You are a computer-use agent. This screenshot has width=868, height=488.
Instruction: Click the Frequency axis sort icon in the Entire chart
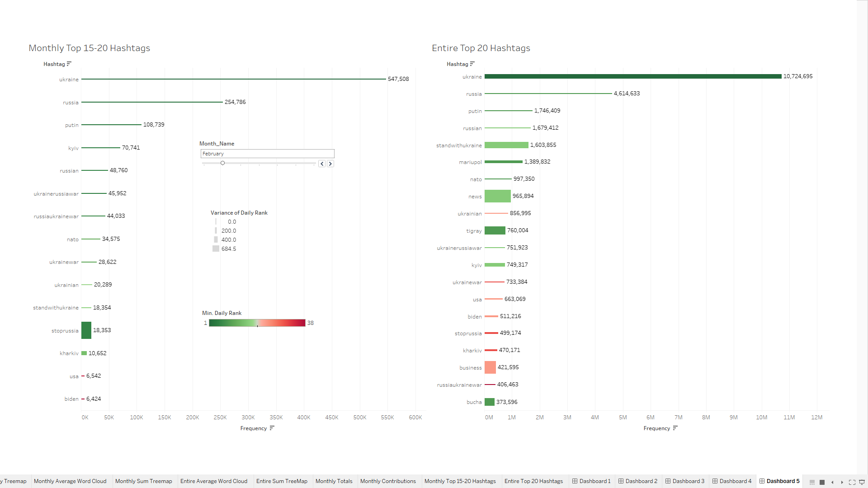(675, 428)
